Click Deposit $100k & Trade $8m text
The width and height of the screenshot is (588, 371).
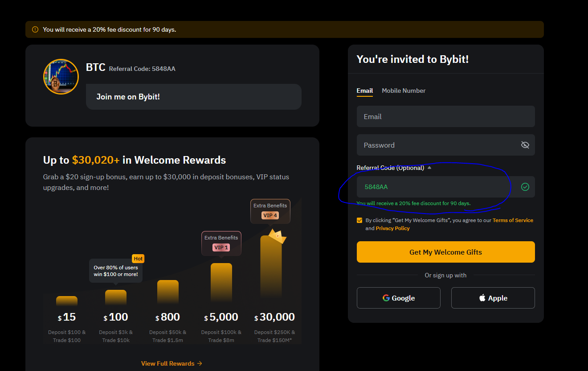[221, 336]
